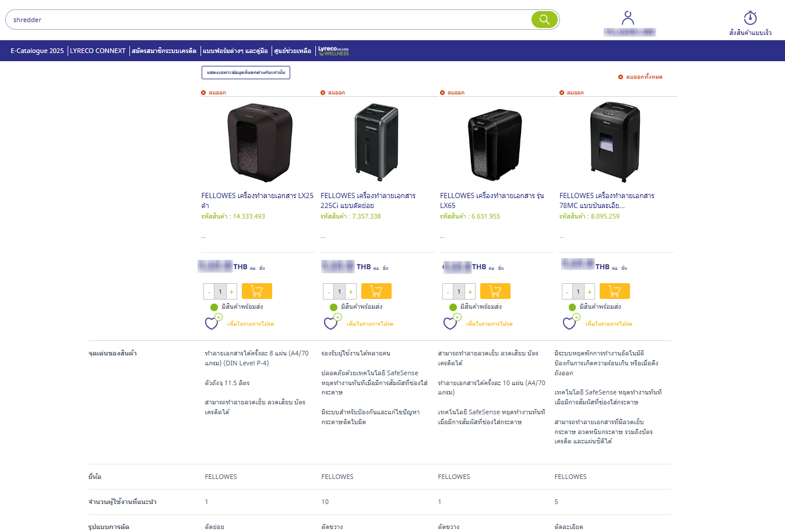This screenshot has width=785, height=532.
Task: Click the 225Ci shredder product image
Action: coord(377,142)
